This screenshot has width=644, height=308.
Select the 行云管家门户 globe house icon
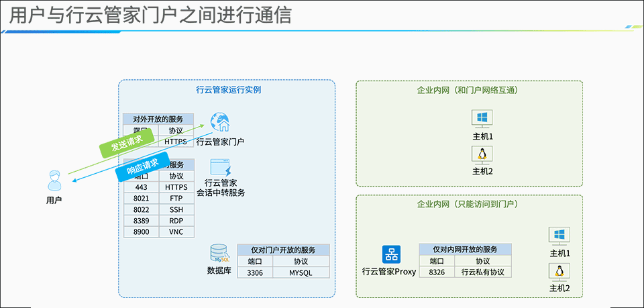click(220, 122)
